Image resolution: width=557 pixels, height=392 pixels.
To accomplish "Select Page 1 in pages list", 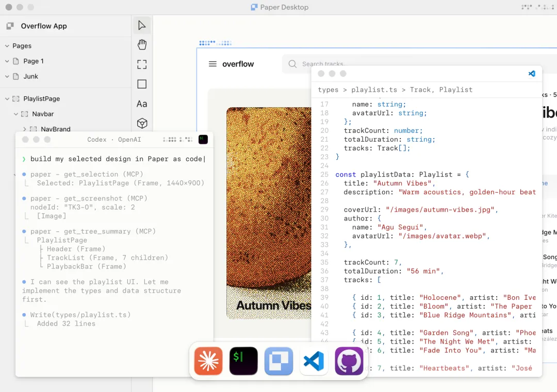I will coord(33,61).
